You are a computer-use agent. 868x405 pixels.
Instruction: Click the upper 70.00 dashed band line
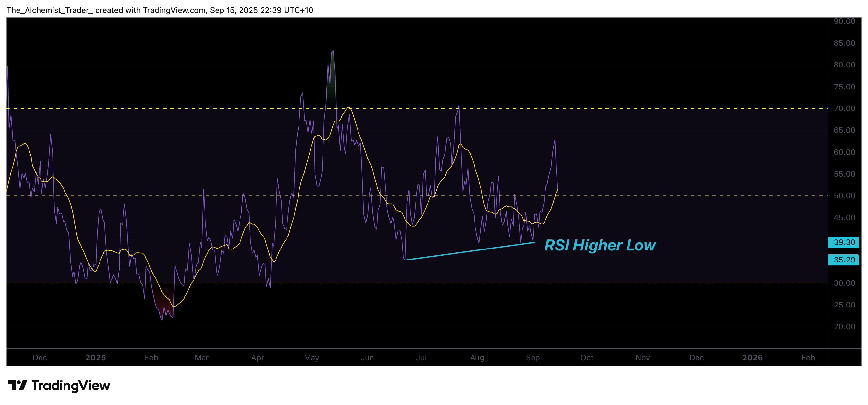(438, 109)
